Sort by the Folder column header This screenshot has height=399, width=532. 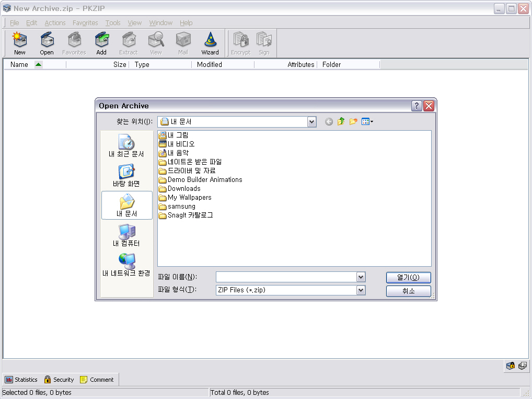point(349,64)
